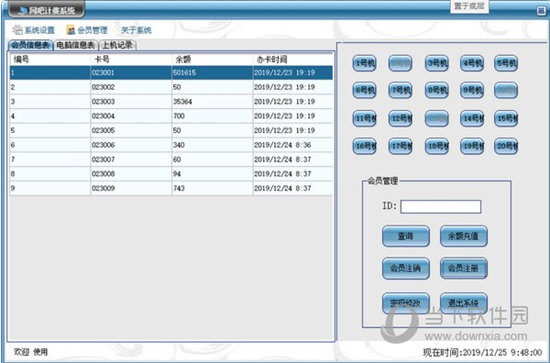Select the 6号机 machine button
The image size is (550, 363).
click(x=364, y=90)
